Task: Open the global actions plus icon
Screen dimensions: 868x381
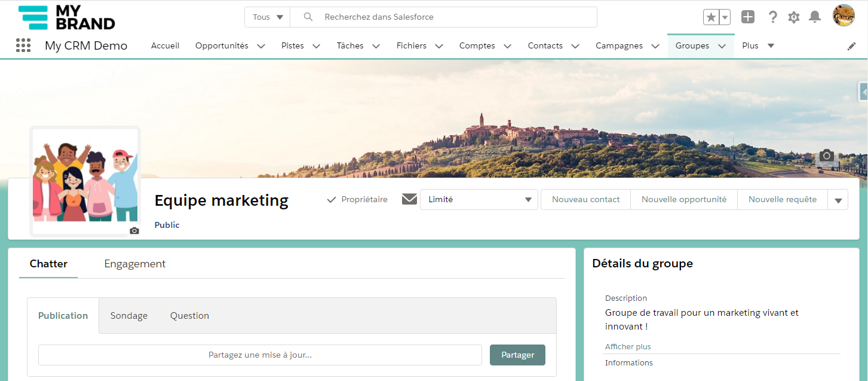Action: pos(748,17)
